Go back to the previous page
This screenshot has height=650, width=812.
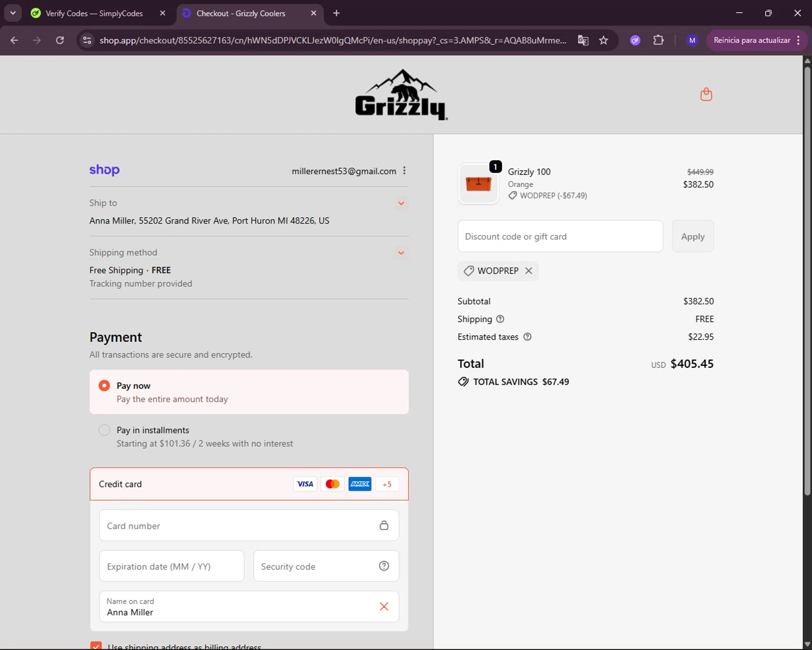15,40
